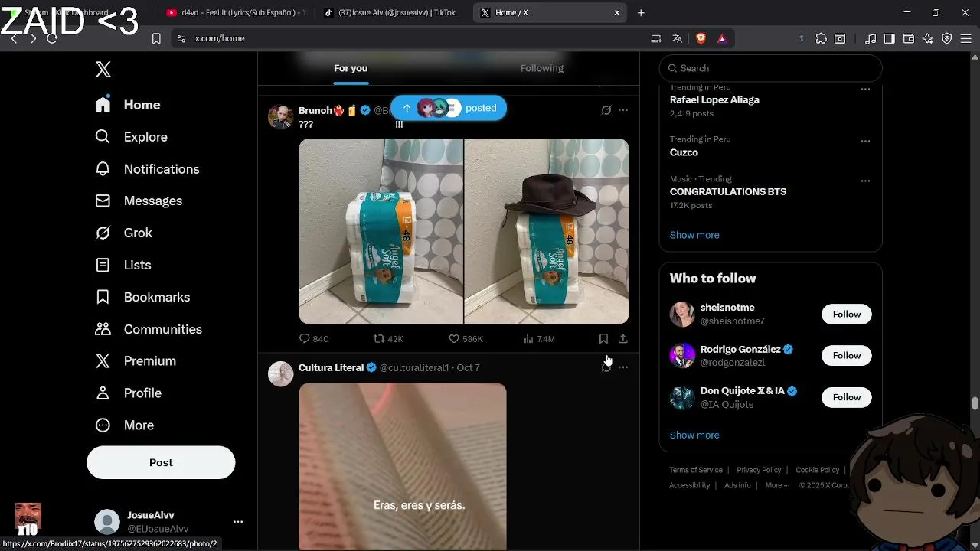Click the music note media control icon
This screenshot has height=551, width=980.
[x=871, y=38]
